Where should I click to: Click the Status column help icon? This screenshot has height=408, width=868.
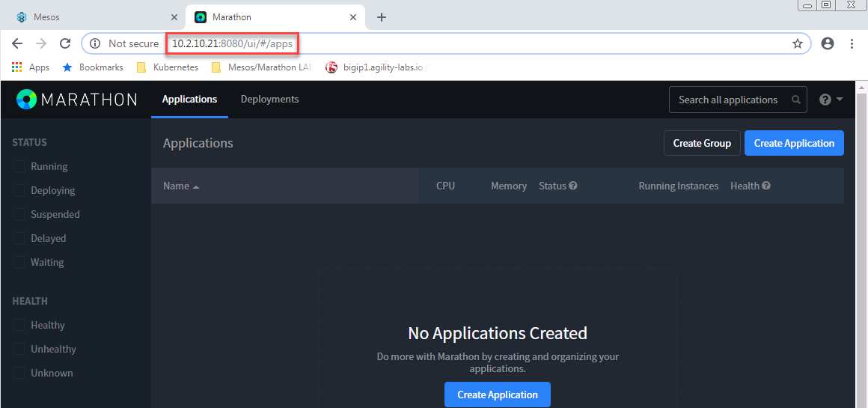[x=573, y=186]
